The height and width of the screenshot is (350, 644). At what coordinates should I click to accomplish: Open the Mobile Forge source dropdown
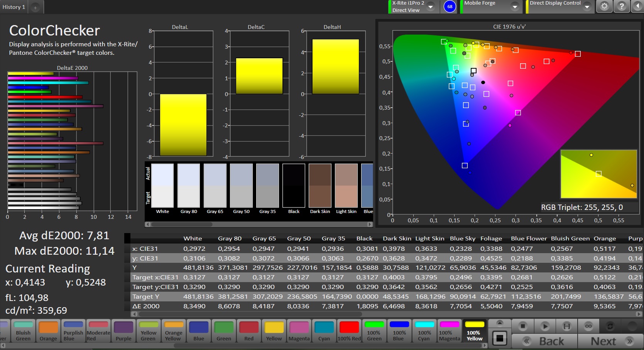pyautogui.click(x=515, y=7)
